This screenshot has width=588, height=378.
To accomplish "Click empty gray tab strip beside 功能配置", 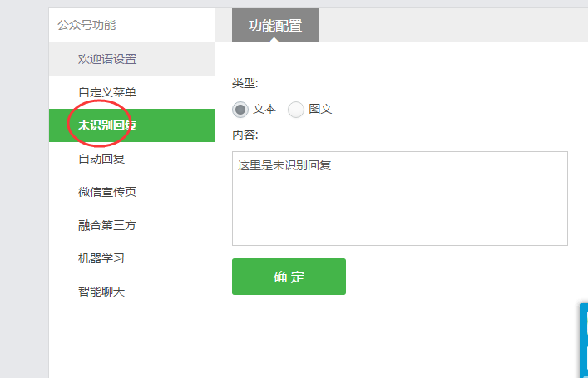I will coord(453,25).
